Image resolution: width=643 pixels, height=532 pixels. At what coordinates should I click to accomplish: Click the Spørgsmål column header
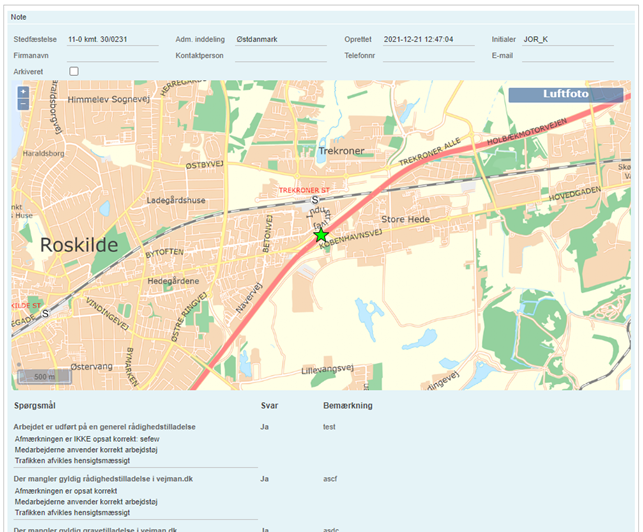pyautogui.click(x=40, y=407)
